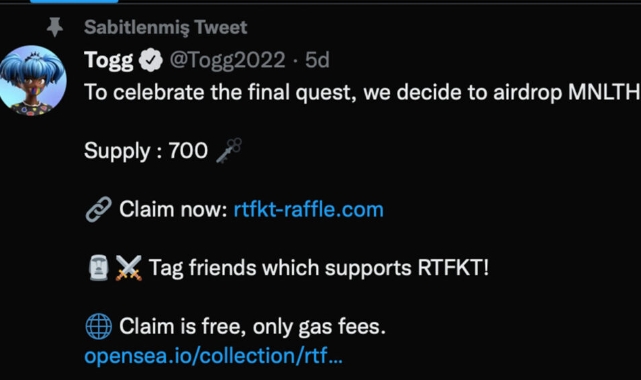The height and width of the screenshot is (380, 641).
Task: Click the Togg display name
Action: [109, 60]
